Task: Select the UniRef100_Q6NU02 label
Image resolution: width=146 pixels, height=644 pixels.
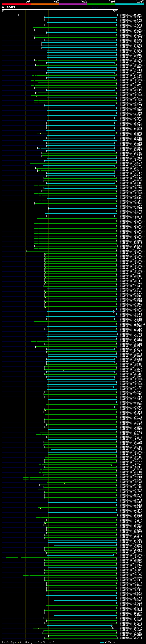Action: [x=131, y=336]
